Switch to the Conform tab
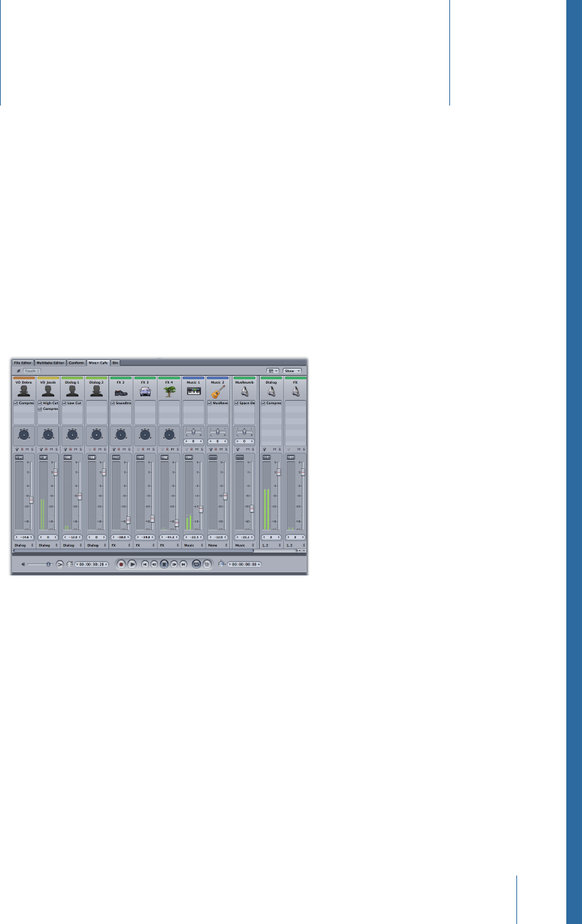582x924 pixels. click(76, 362)
